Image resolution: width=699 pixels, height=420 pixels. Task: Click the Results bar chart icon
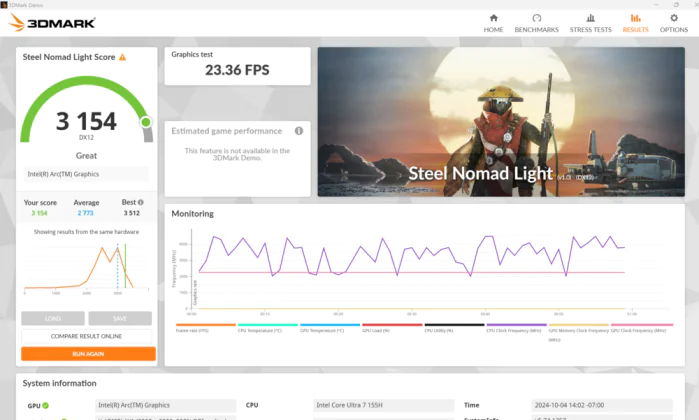coord(636,18)
